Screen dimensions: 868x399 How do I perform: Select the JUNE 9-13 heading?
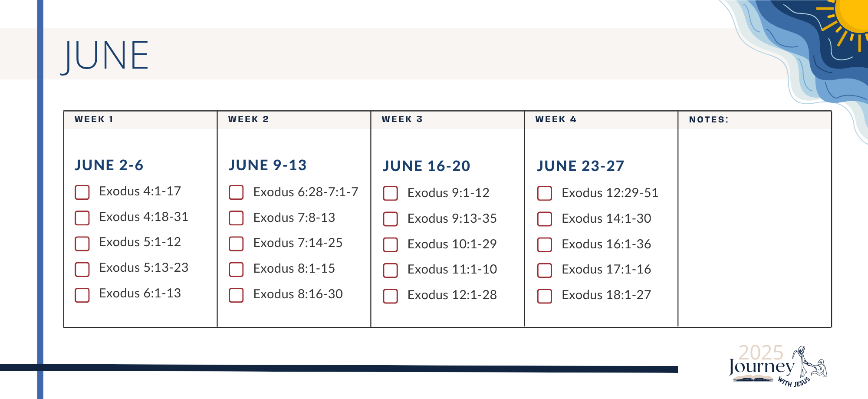pos(267,165)
